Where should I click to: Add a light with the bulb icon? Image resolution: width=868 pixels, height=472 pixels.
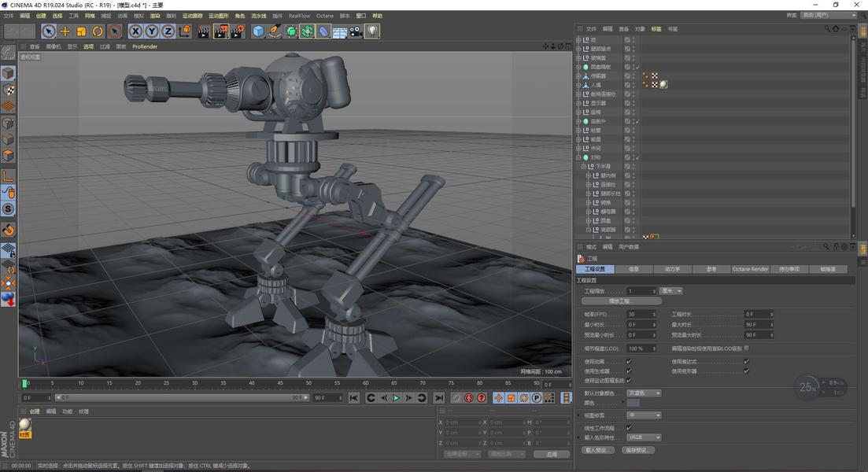point(372,31)
